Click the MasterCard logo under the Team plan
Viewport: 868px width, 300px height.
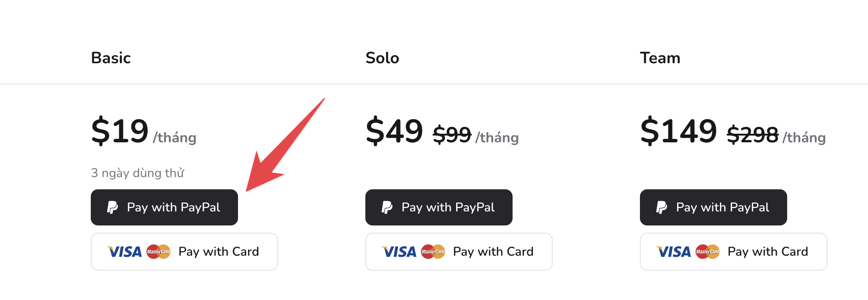click(708, 252)
